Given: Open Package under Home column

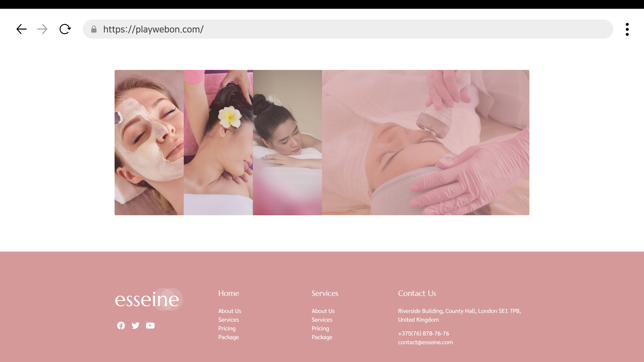Looking at the screenshot, I should [229, 337].
